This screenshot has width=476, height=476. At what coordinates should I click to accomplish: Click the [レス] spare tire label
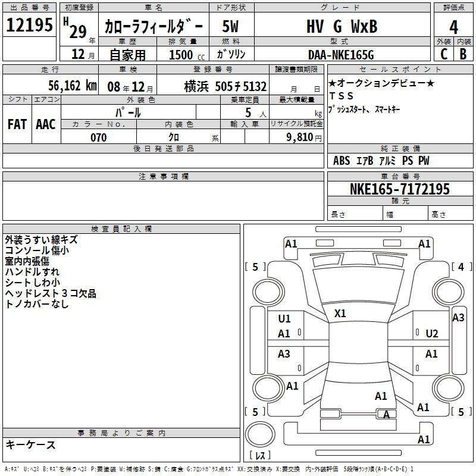tap(259, 456)
